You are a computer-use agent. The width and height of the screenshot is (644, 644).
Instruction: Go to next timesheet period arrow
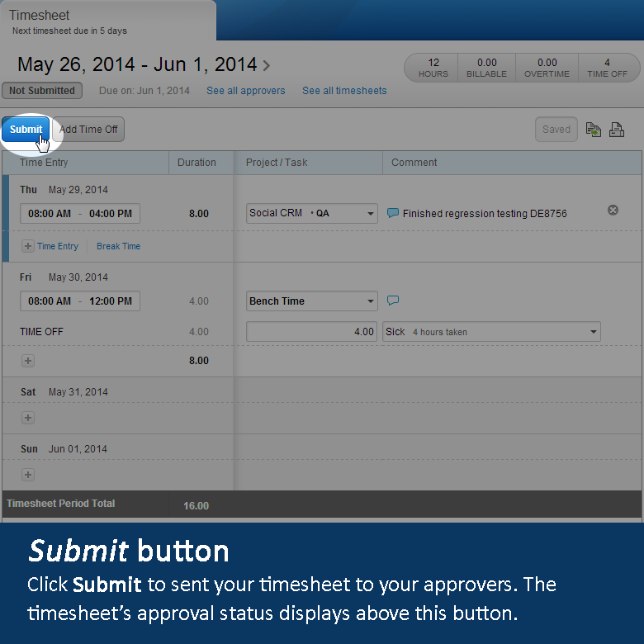point(266,65)
